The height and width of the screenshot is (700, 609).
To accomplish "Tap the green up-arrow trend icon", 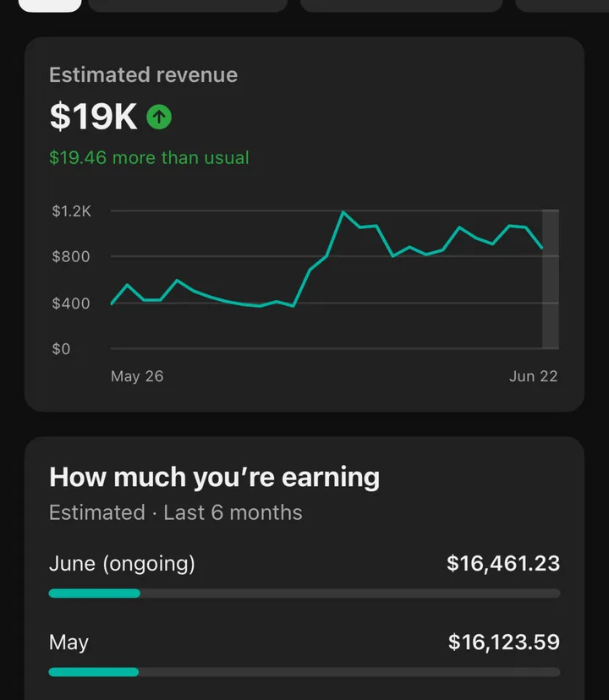I will pos(159,117).
